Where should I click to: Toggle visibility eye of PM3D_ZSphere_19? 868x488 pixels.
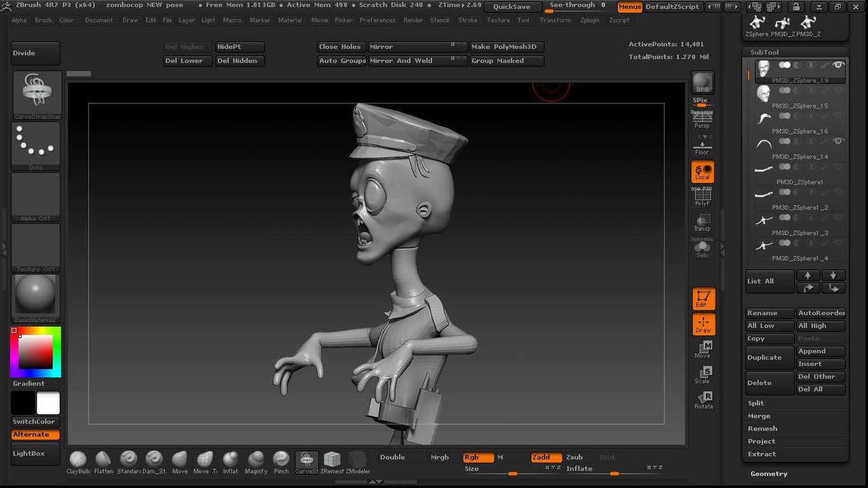coord(838,65)
